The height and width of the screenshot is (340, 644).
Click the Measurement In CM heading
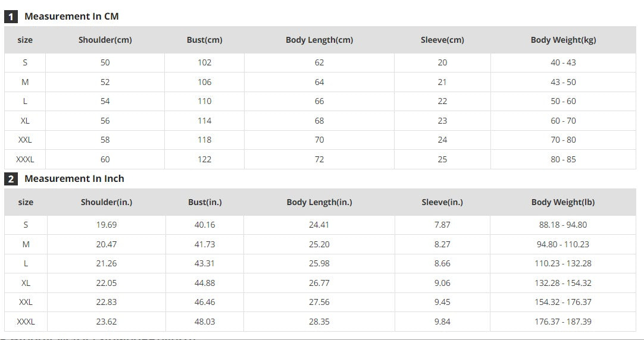[71, 17]
